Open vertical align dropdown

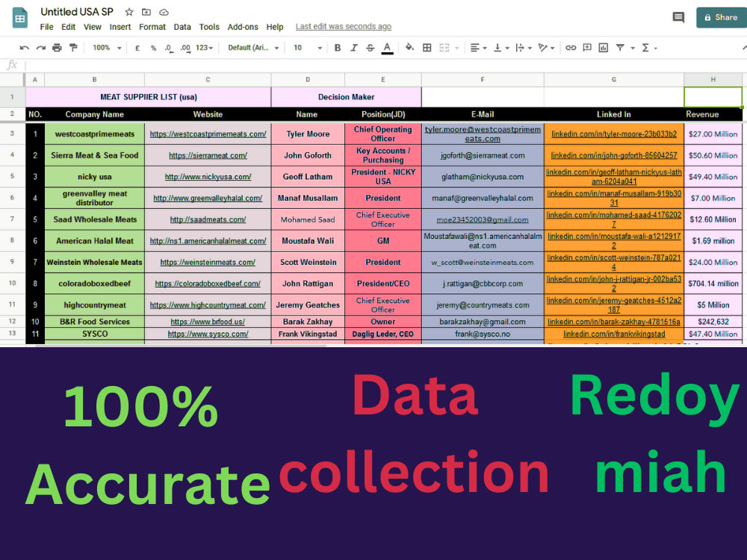pyautogui.click(x=501, y=48)
